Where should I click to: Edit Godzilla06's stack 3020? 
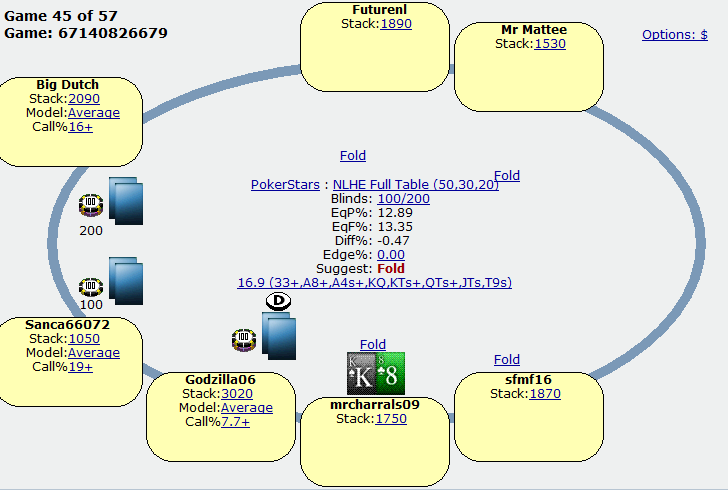[x=237, y=393]
